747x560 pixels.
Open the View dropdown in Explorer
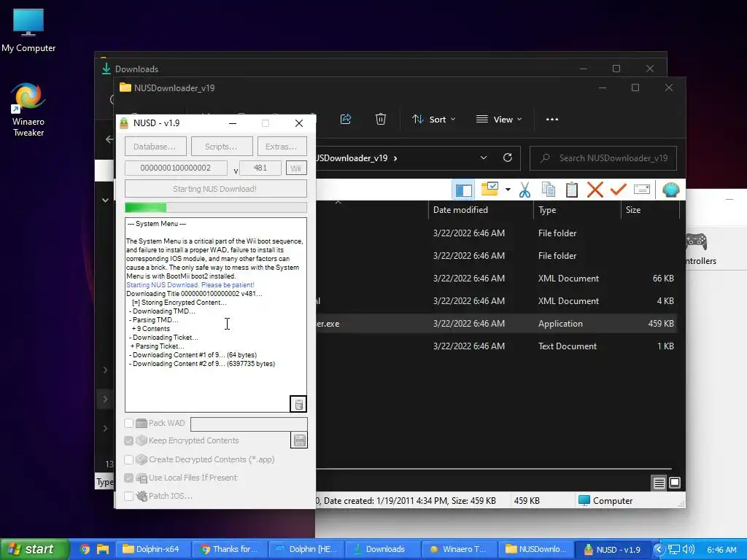click(x=499, y=120)
